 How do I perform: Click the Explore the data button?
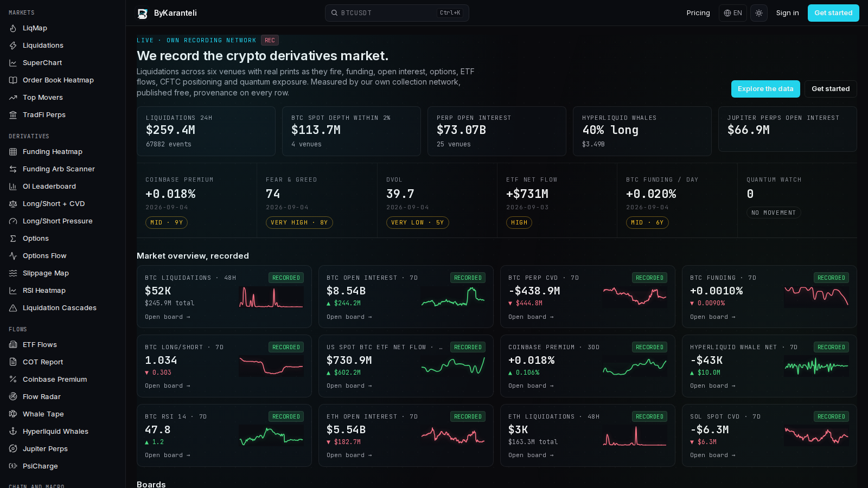click(765, 89)
